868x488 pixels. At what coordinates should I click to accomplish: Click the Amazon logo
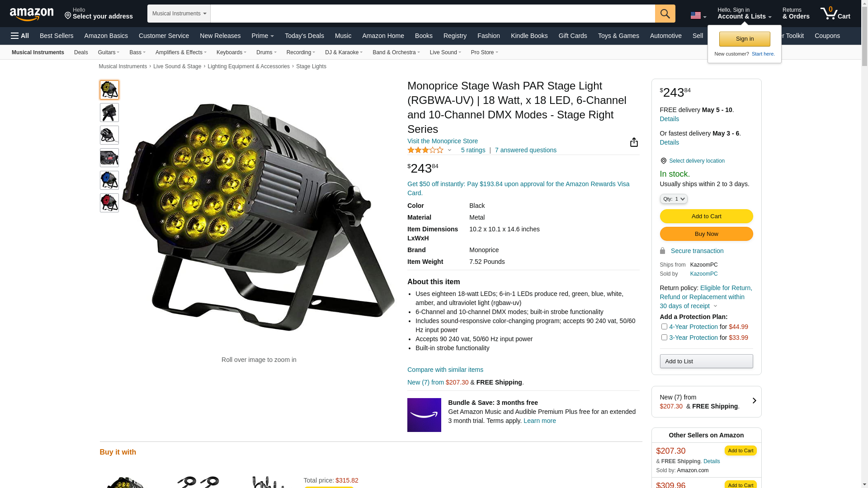point(32,14)
